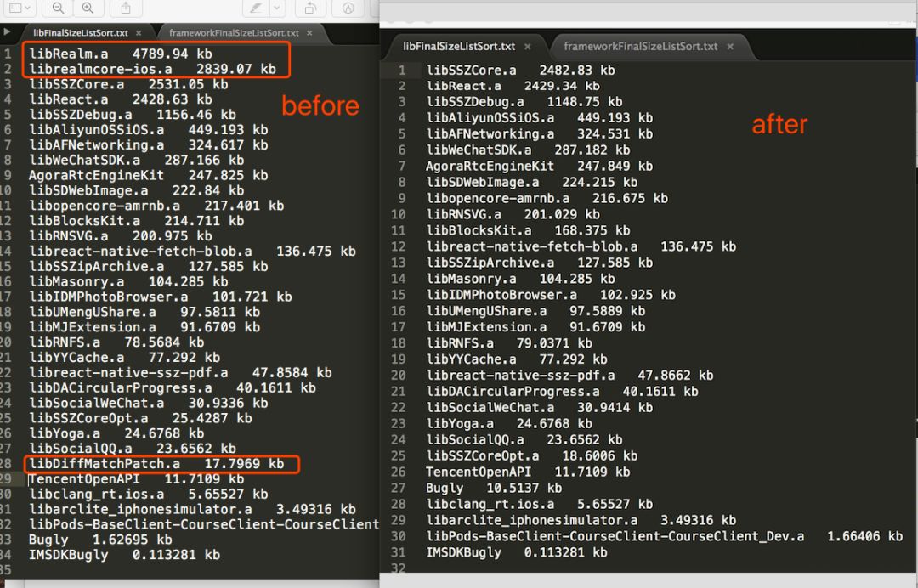Close right libFinalSizeListSort.txt tab

point(528,46)
